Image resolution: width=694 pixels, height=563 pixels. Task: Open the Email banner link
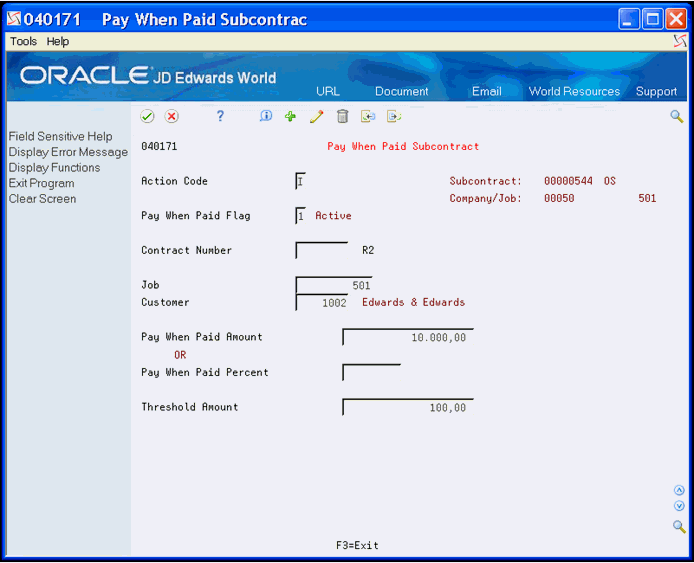486,91
